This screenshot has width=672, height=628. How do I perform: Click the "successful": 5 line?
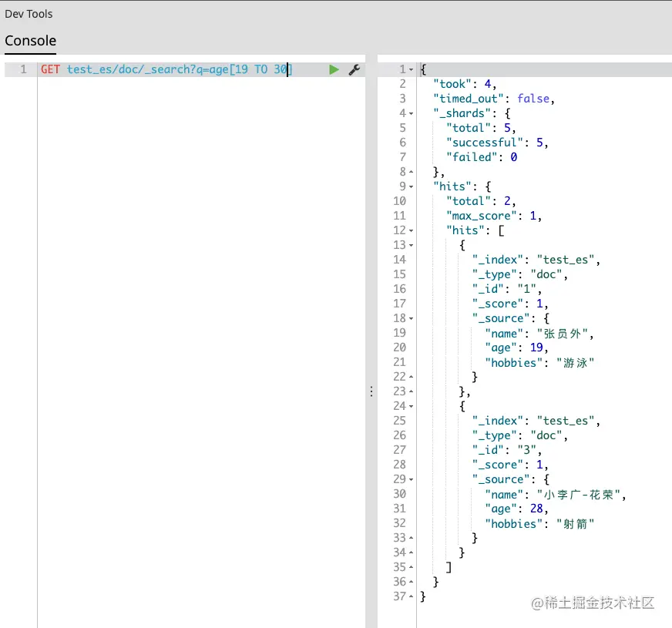497,143
